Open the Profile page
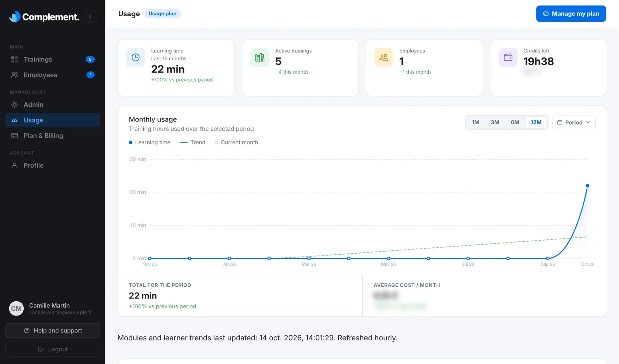The image size is (619, 364). 53,166
